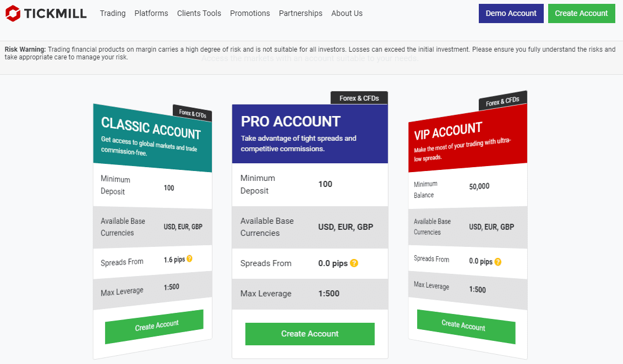Open the Trading menu
This screenshot has width=623, height=364.
pos(112,13)
